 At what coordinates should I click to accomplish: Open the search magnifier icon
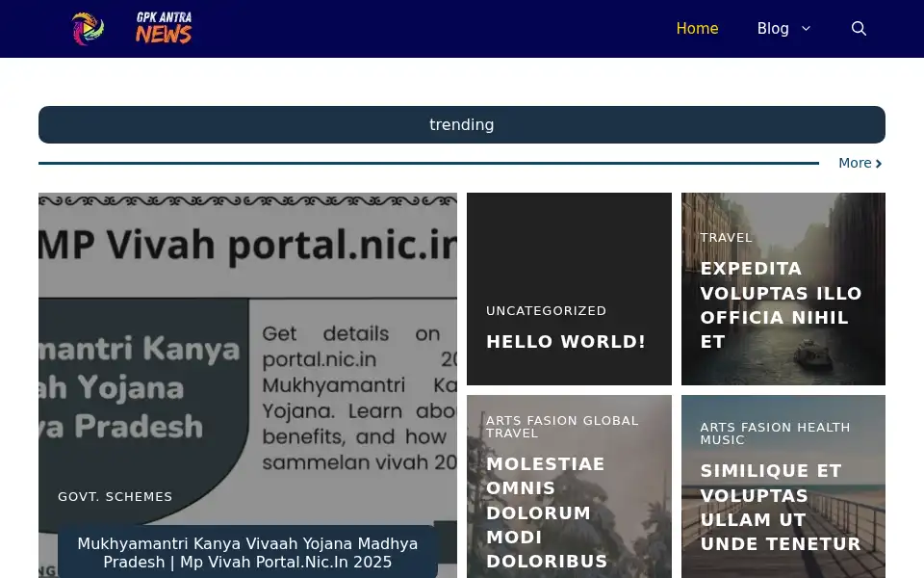pos(859,28)
